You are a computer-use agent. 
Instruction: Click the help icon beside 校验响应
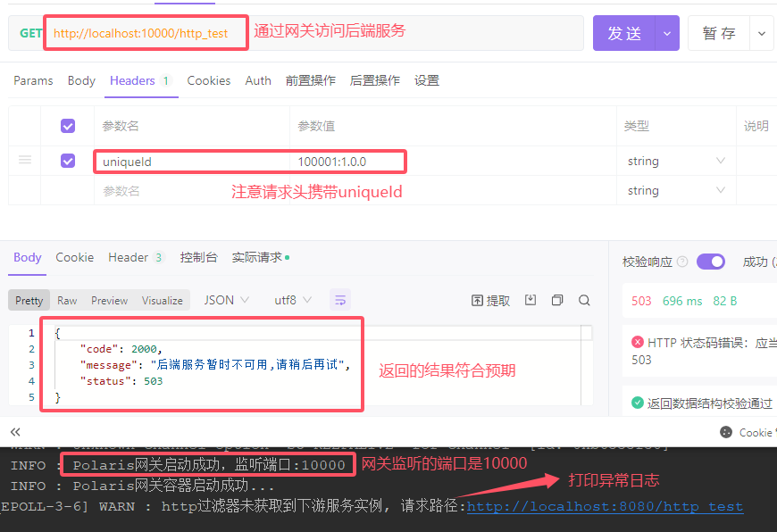[682, 262]
